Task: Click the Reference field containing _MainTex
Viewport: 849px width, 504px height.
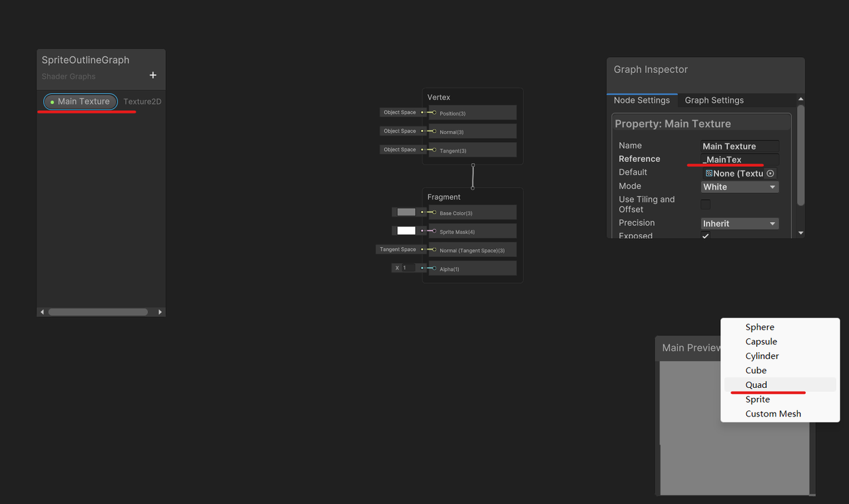Action: (740, 160)
